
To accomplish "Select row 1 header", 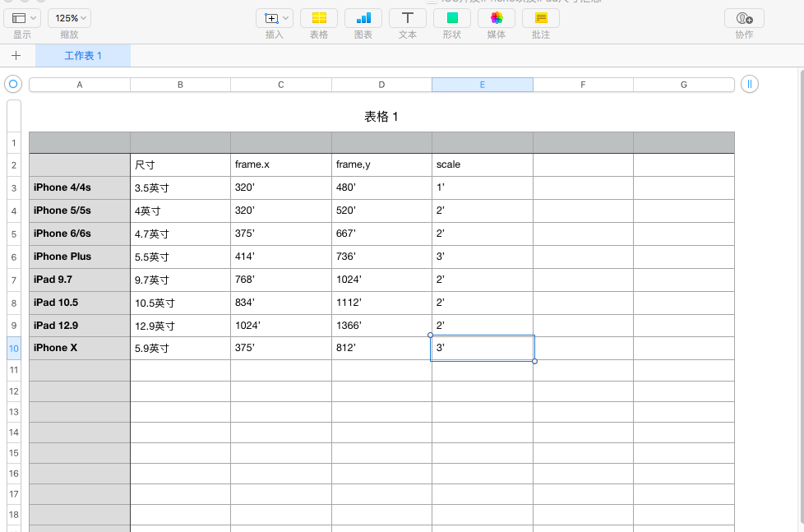I will tap(14, 142).
